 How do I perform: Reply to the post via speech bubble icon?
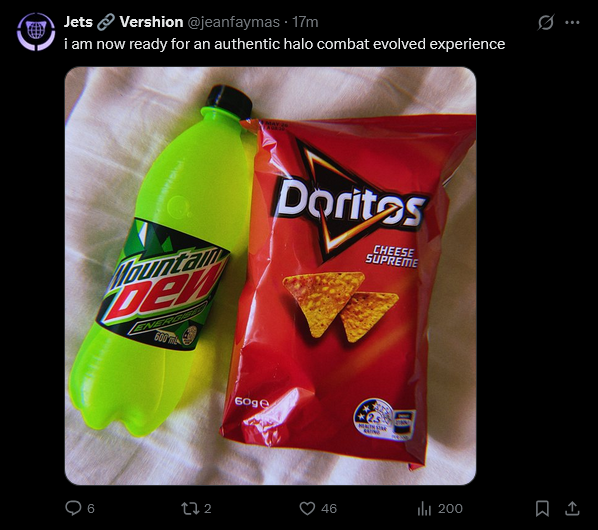73,508
